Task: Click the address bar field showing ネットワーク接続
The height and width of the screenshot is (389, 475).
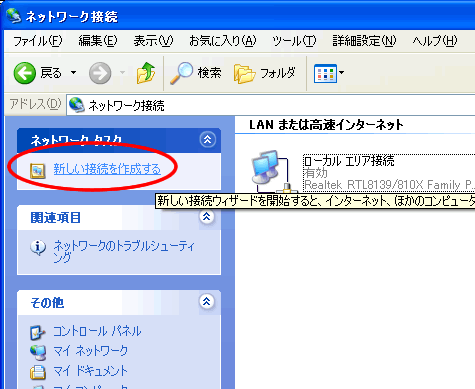Action: click(271, 105)
